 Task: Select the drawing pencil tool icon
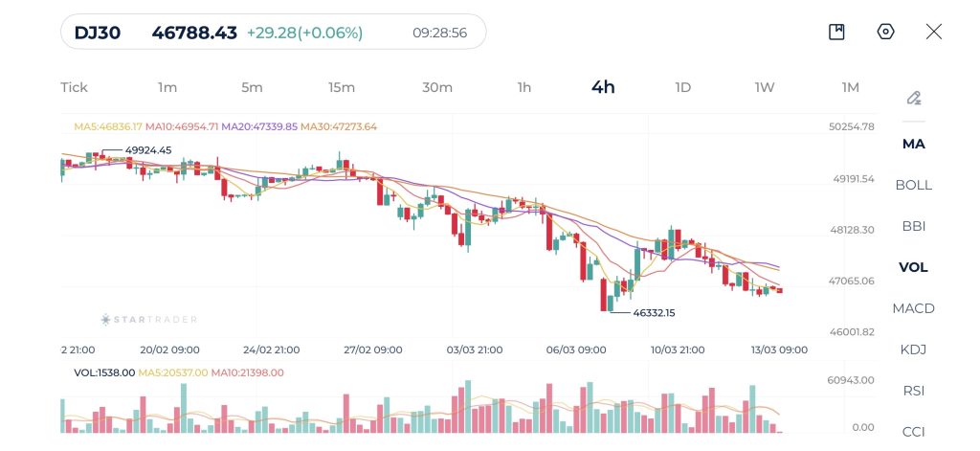click(914, 98)
